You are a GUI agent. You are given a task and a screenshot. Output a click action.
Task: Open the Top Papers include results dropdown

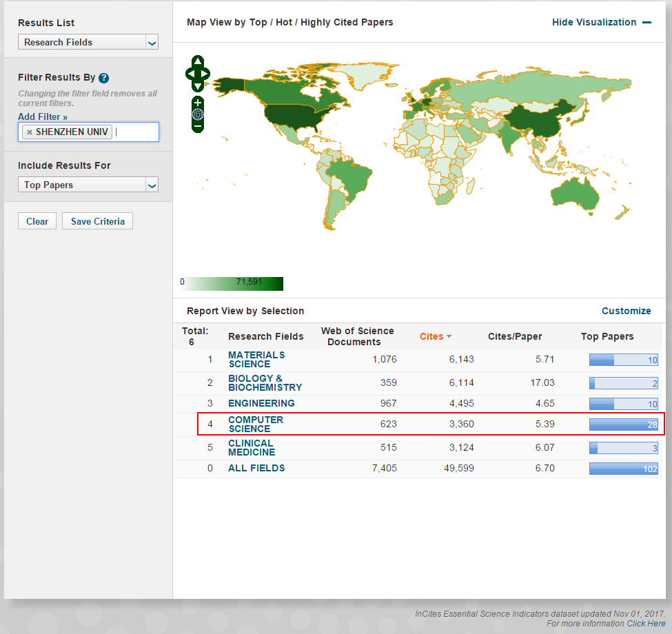coord(88,185)
